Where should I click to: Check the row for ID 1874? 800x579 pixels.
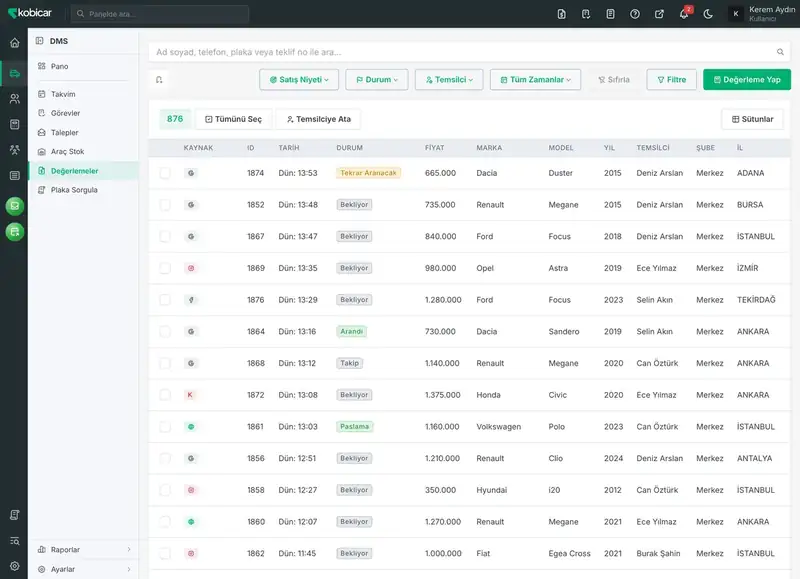click(x=165, y=173)
